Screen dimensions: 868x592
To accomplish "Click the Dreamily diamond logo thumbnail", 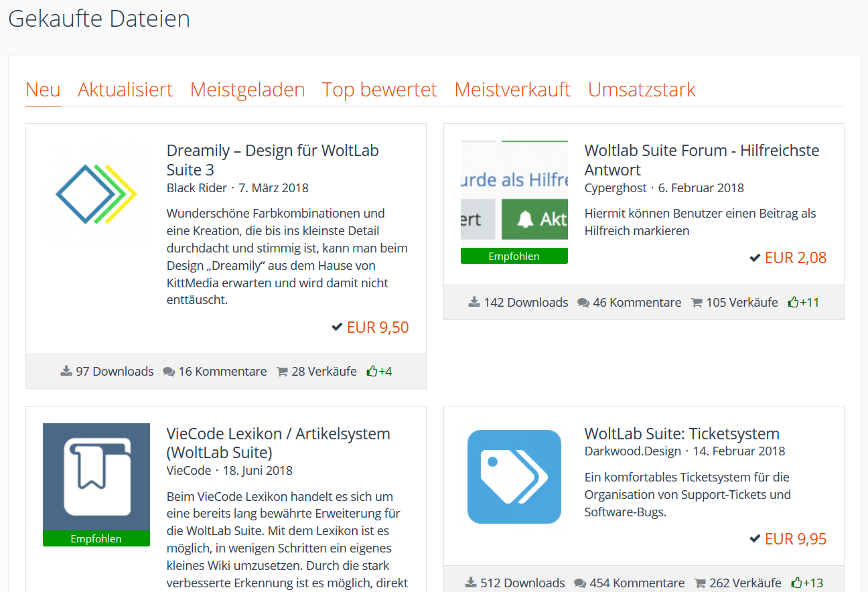I will coord(96,194).
